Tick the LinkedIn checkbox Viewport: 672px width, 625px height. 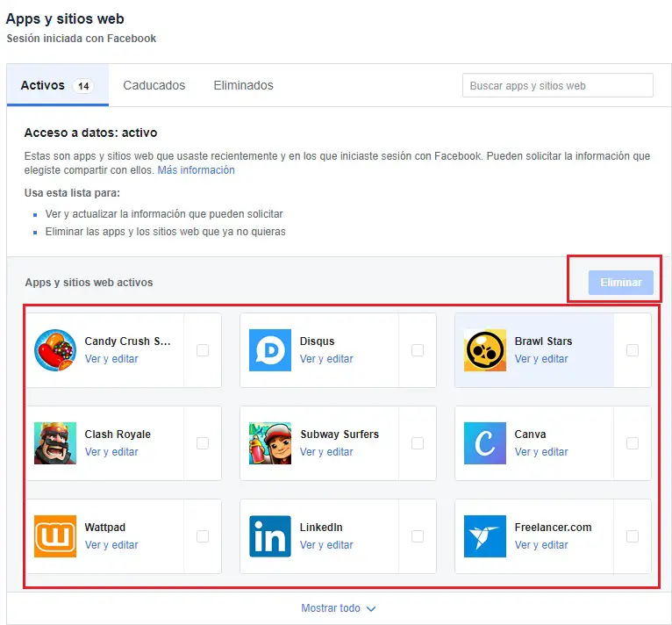click(x=418, y=536)
